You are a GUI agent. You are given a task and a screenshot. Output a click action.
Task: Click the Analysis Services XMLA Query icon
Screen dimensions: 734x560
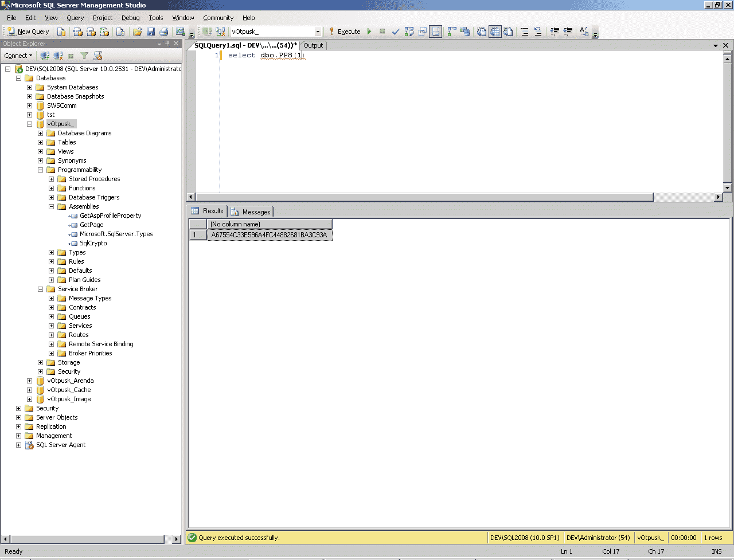(104, 32)
